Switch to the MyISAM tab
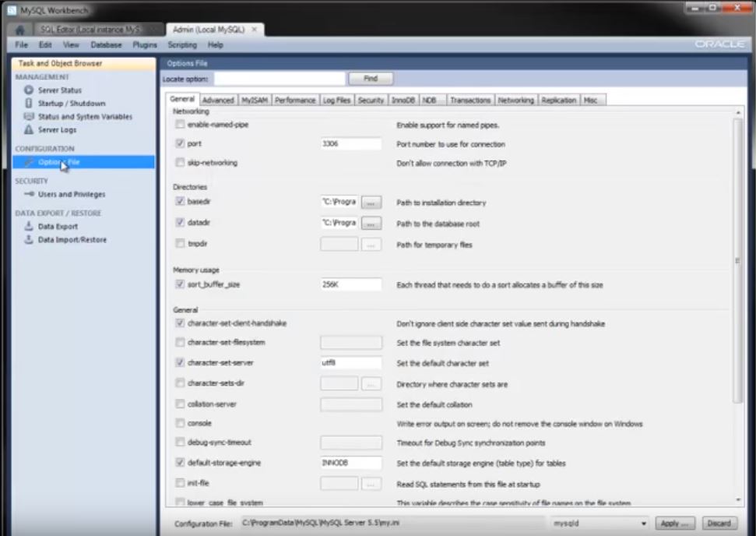This screenshot has height=536, width=756. point(255,100)
